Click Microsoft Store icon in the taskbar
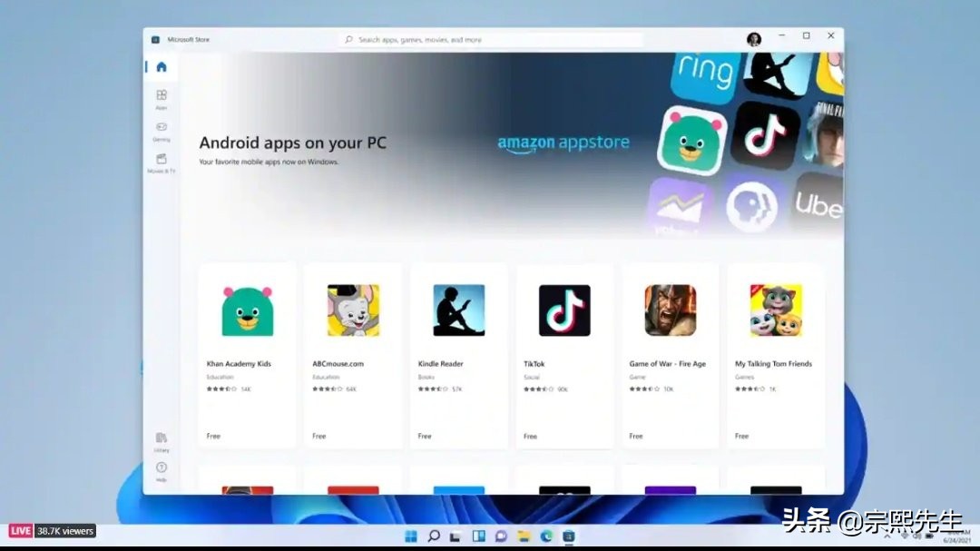 pyautogui.click(x=569, y=536)
